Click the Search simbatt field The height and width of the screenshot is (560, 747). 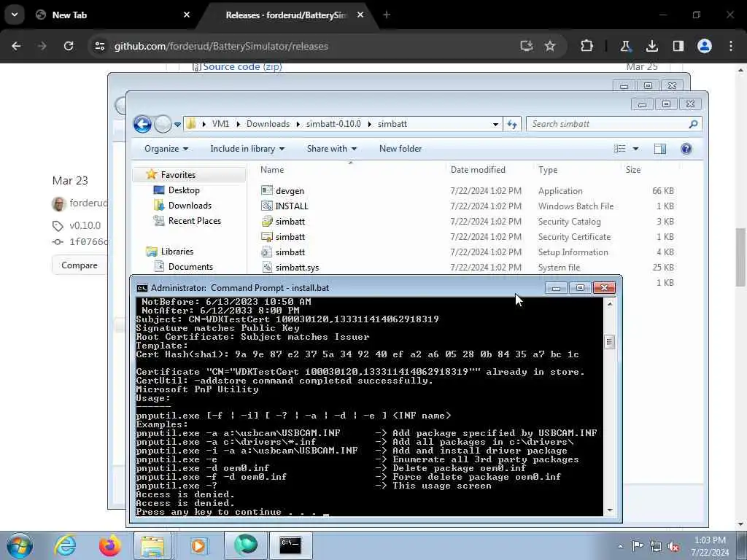pyautogui.click(x=614, y=124)
